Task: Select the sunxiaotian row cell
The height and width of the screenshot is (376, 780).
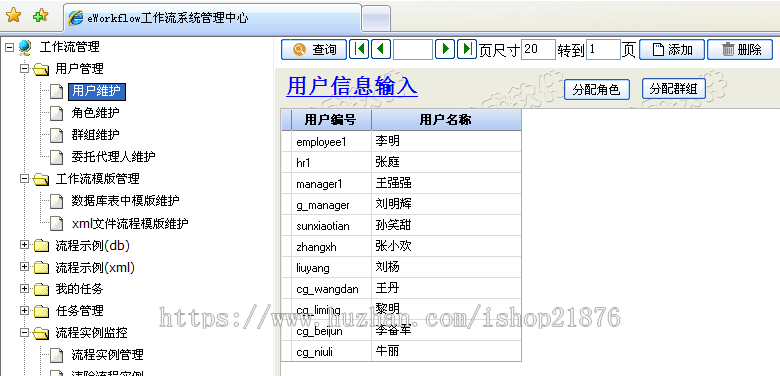Action: (x=331, y=226)
